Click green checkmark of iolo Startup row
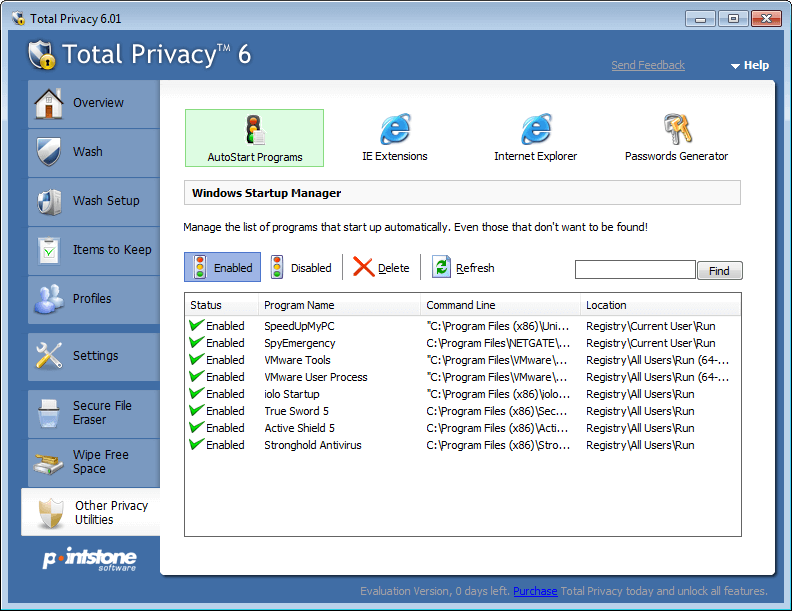Image resolution: width=792 pixels, height=611 pixels. point(196,393)
